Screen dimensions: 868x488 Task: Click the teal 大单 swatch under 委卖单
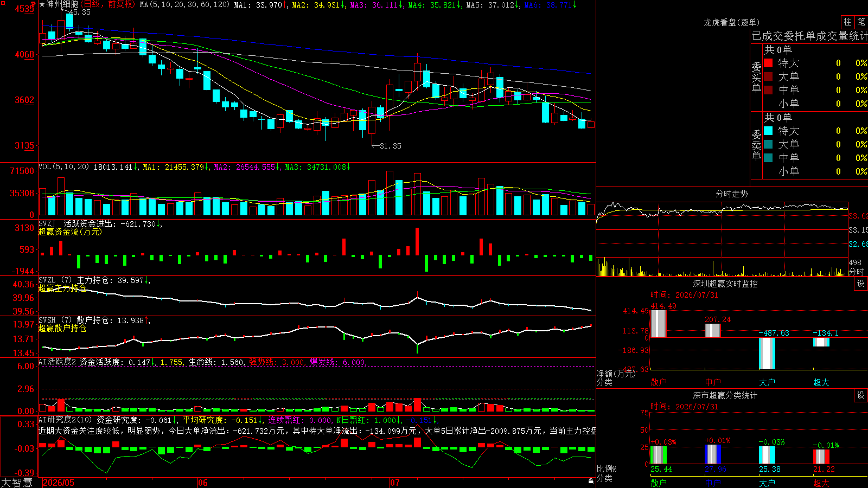(x=768, y=144)
